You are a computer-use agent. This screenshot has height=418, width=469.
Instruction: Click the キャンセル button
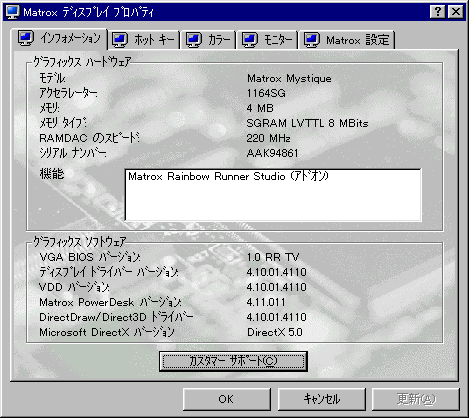tap(322, 399)
